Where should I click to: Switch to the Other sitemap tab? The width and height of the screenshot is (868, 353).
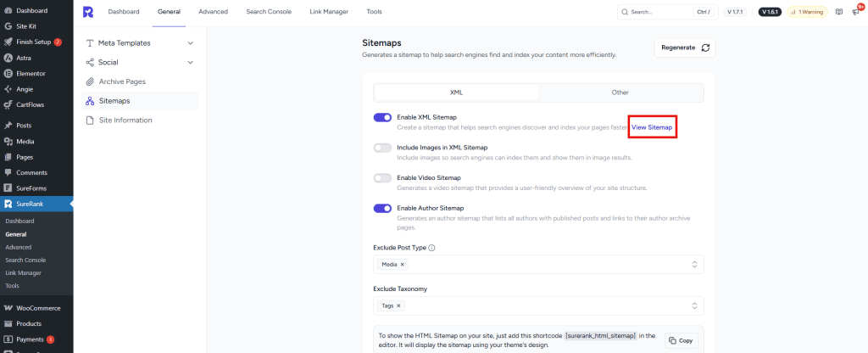tap(620, 92)
